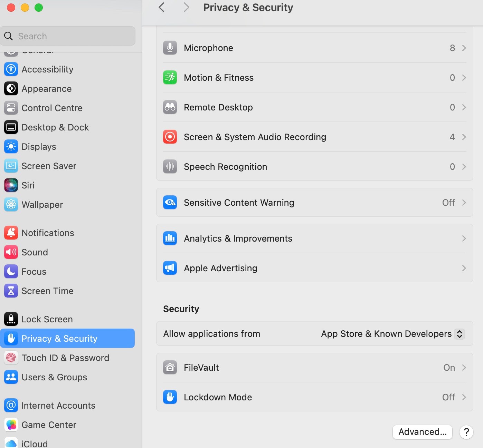Viewport: 483px width, 448px height.
Task: Click the Apple Advertising megaphone icon
Action: pos(170,268)
